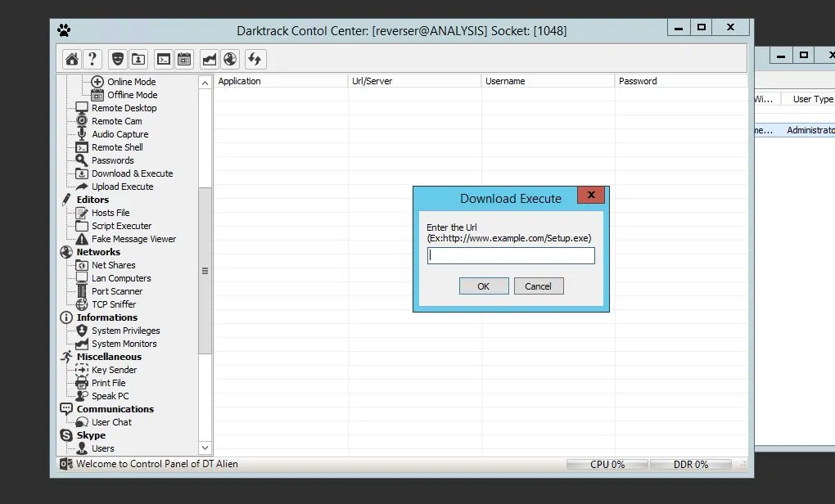
Task: Click Cancel in Download Execute dialog
Action: [x=539, y=286]
